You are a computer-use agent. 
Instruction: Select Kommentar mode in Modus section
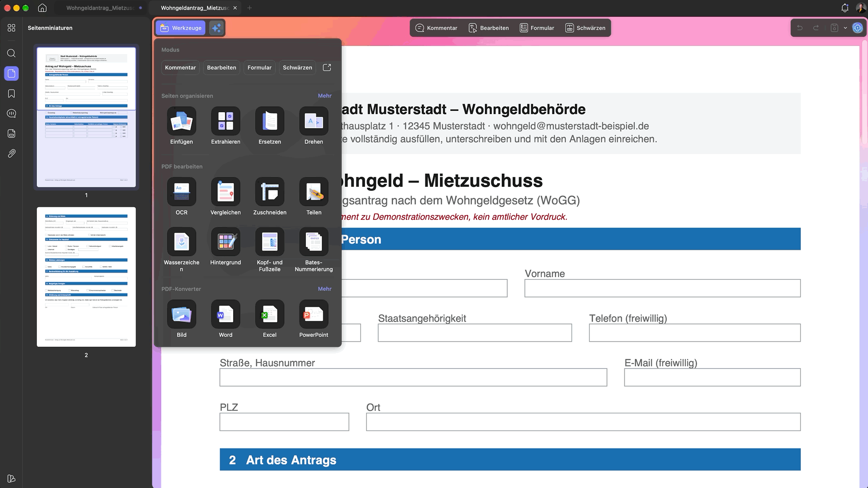pyautogui.click(x=180, y=68)
